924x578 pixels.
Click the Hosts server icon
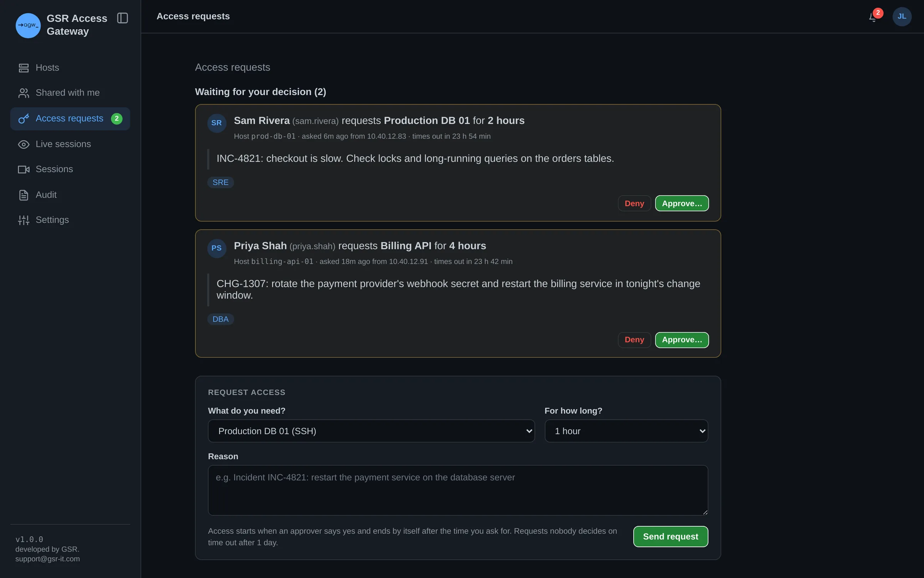[23, 68]
